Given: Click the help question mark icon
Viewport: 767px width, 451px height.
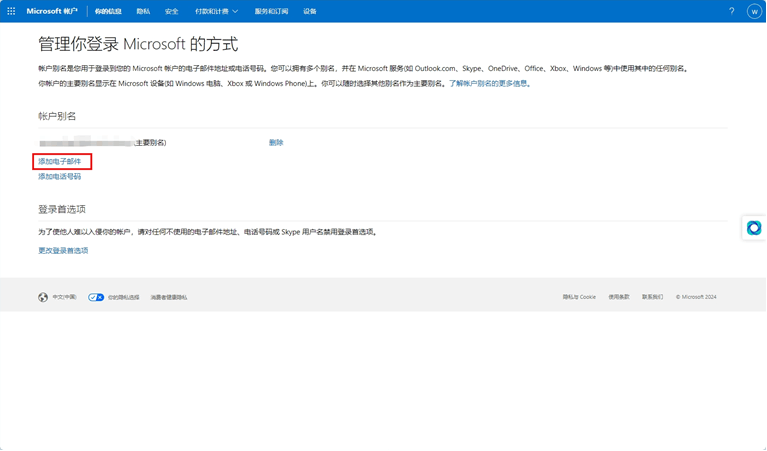Looking at the screenshot, I should pyautogui.click(x=731, y=11).
